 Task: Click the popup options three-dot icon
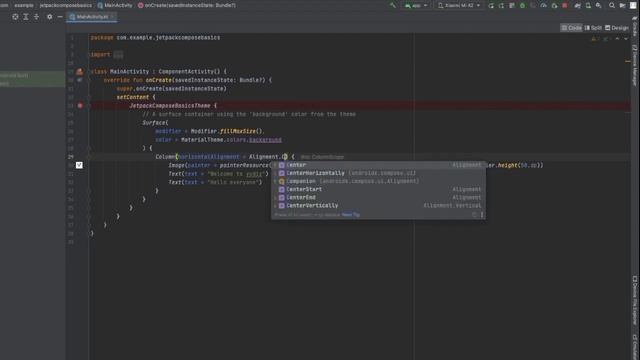(482, 215)
